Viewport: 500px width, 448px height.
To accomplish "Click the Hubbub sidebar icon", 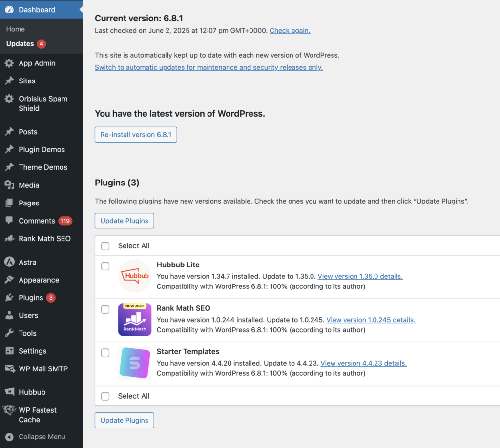I will [9, 392].
